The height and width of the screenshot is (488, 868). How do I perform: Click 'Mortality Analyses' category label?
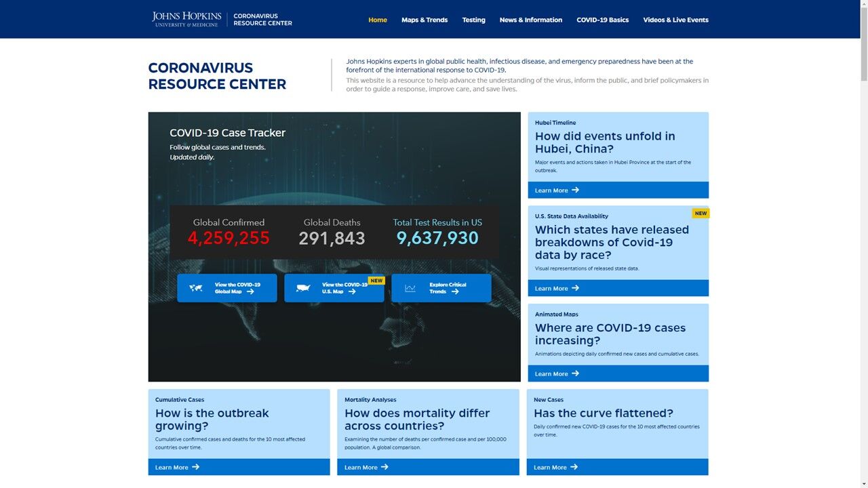tap(370, 400)
